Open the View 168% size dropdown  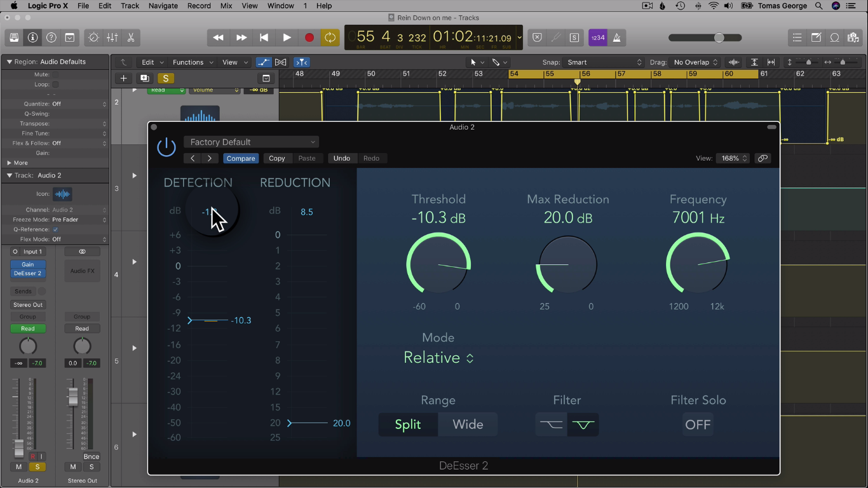(x=733, y=158)
